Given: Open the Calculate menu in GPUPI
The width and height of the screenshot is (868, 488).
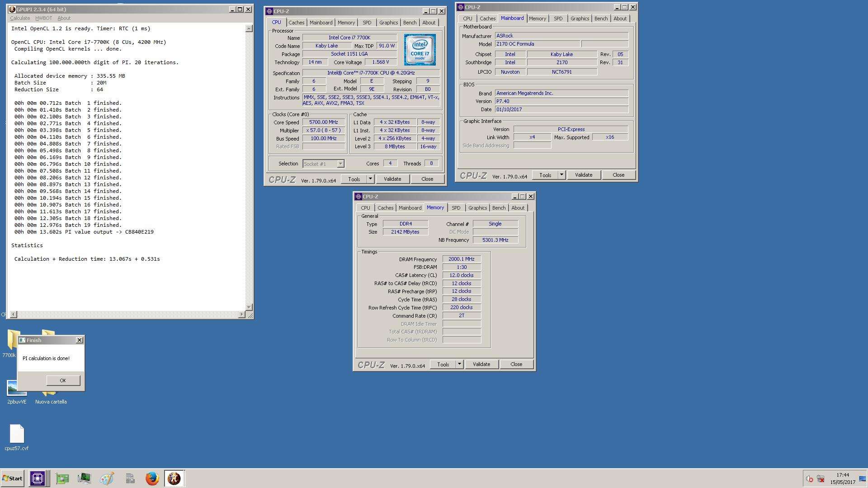Looking at the screenshot, I should 20,18.
